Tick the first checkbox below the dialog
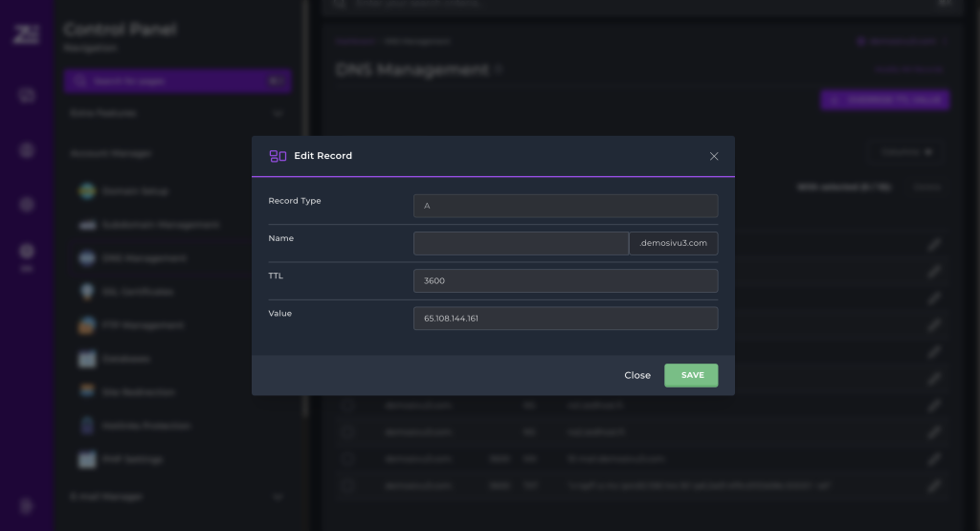 coord(347,406)
